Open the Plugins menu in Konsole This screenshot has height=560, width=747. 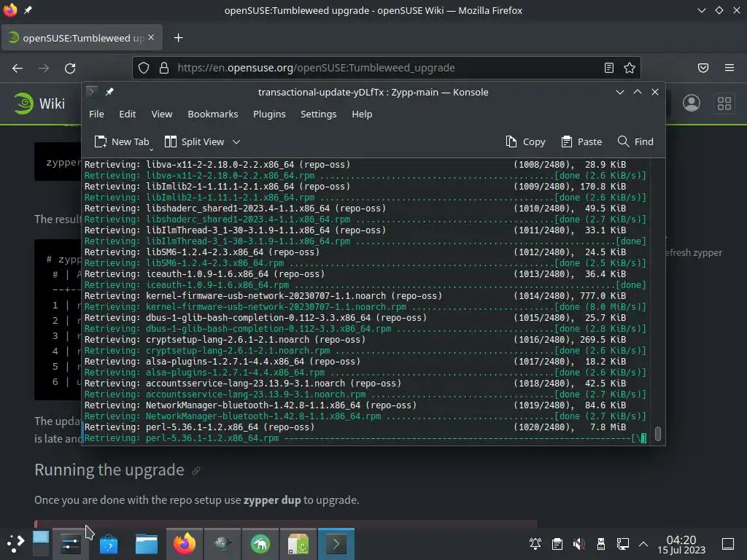269,114
